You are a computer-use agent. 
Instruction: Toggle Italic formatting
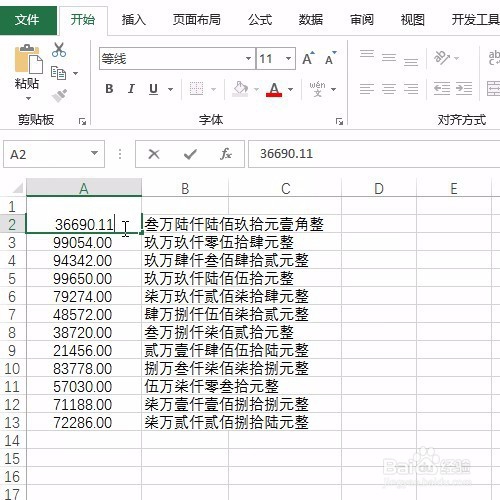131,89
